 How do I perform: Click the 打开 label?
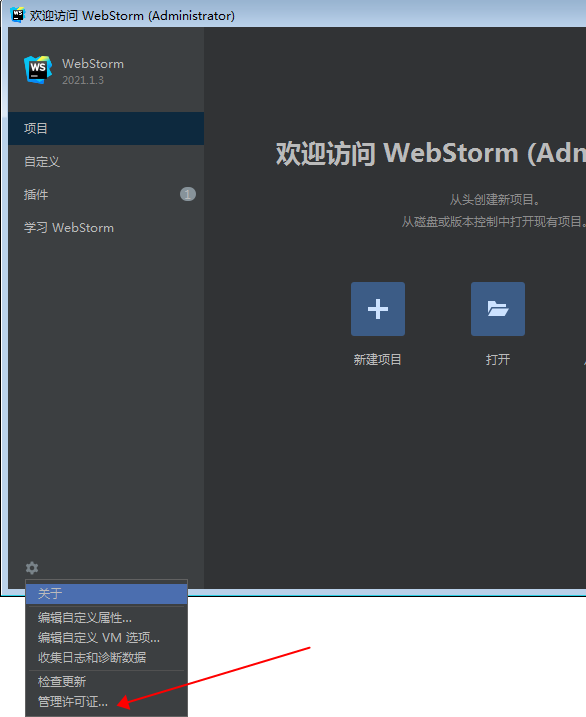tap(498, 359)
